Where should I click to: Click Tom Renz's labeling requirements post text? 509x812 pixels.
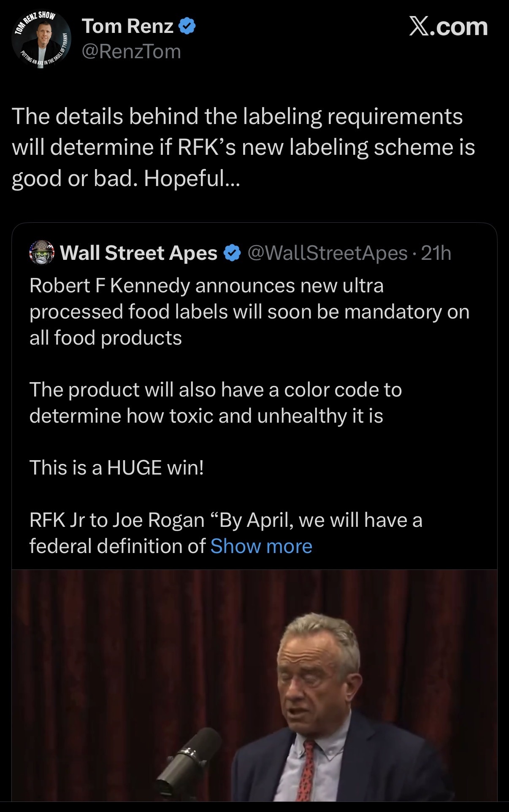click(243, 147)
